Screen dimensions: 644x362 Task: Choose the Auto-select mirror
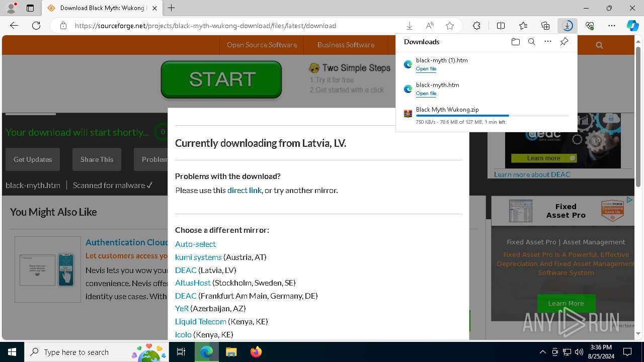(x=195, y=244)
